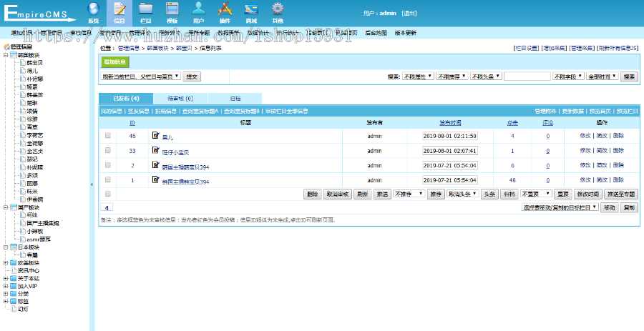This screenshot has width=644, height=331.
Task: Click the page icon next to 资讯中心
Action: 13,271
